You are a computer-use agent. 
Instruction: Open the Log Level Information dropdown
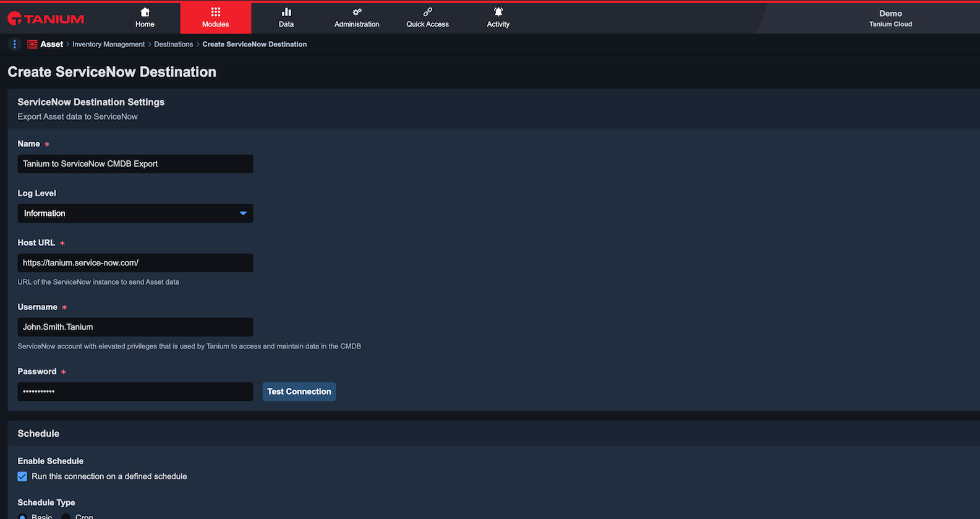click(135, 213)
